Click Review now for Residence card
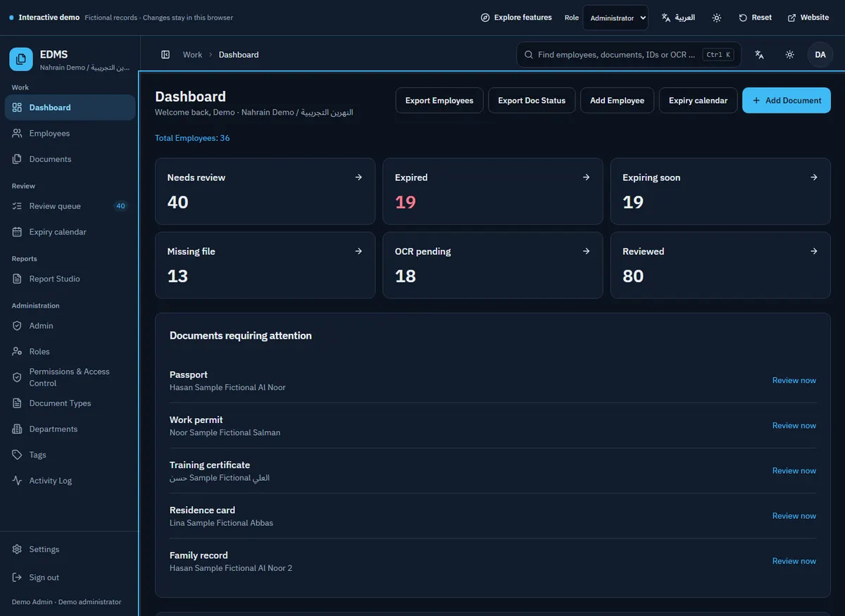 pyautogui.click(x=794, y=516)
